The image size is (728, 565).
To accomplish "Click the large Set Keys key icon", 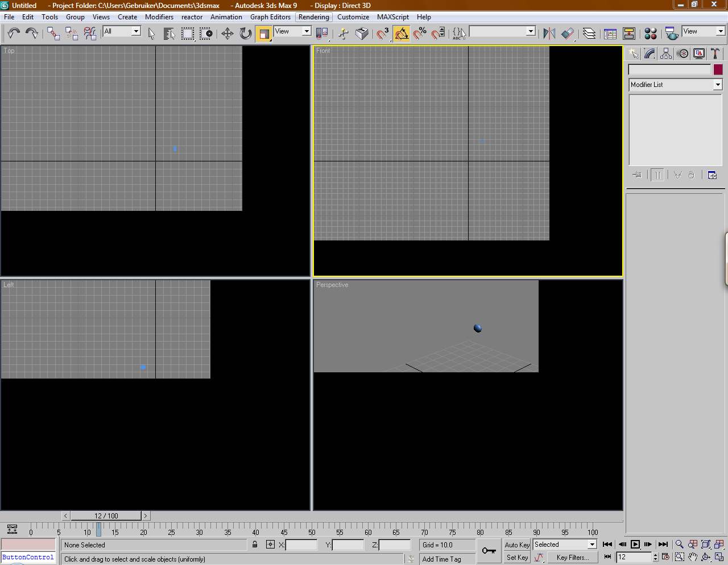I will tap(489, 550).
